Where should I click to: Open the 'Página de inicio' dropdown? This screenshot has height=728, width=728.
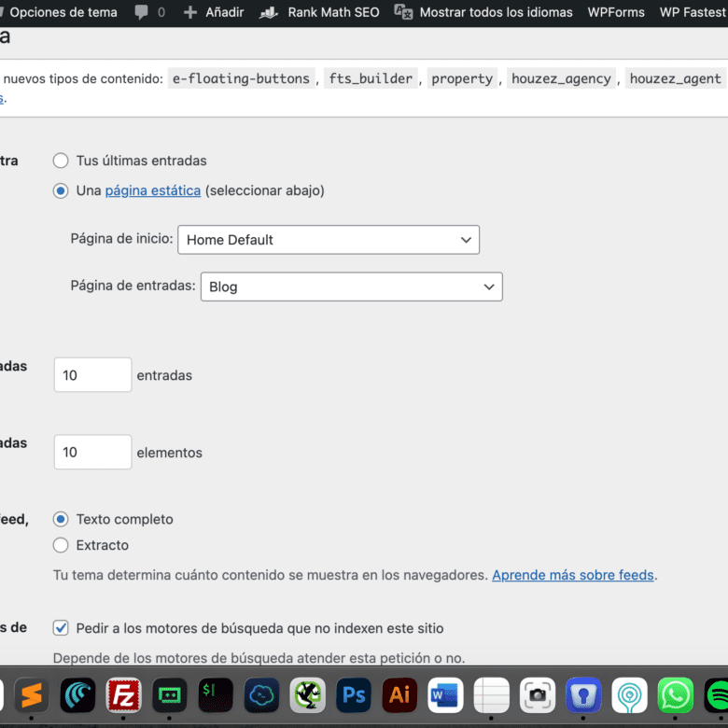coord(328,240)
